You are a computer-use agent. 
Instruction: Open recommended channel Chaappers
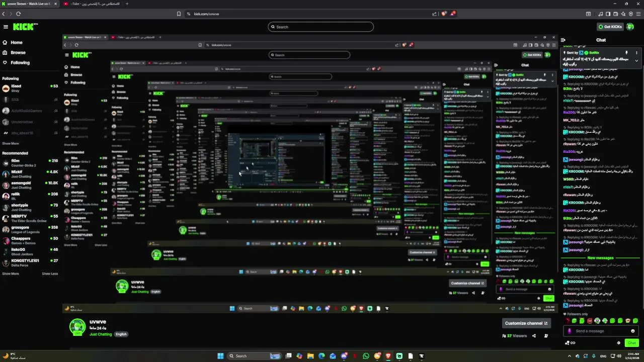[29, 240]
